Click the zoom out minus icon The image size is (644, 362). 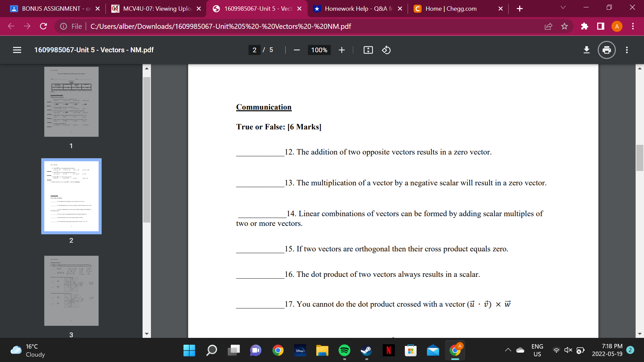[297, 50]
